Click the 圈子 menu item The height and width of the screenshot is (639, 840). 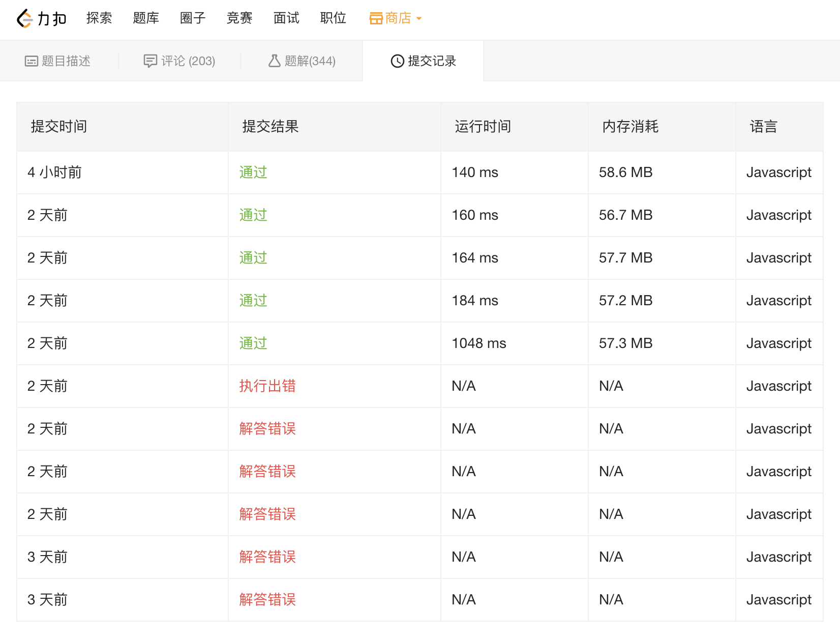pos(192,18)
